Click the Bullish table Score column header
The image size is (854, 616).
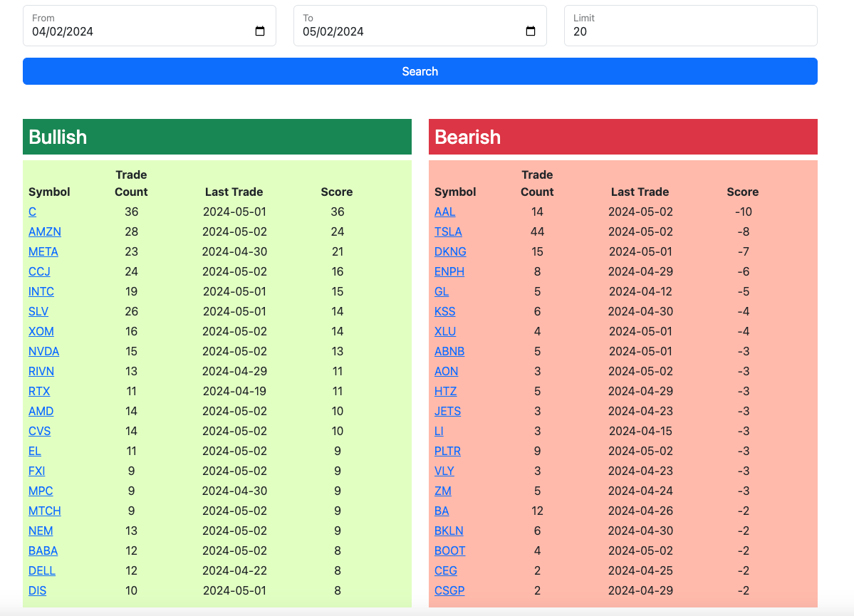(x=337, y=192)
